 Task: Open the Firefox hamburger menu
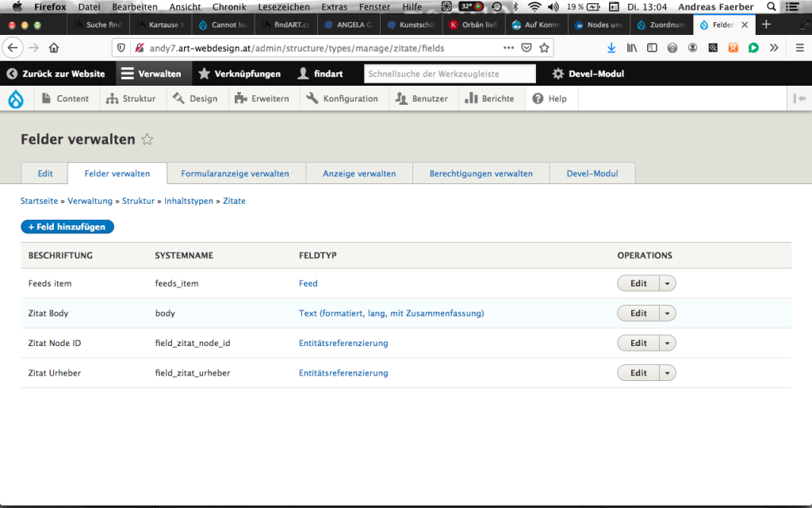799,48
